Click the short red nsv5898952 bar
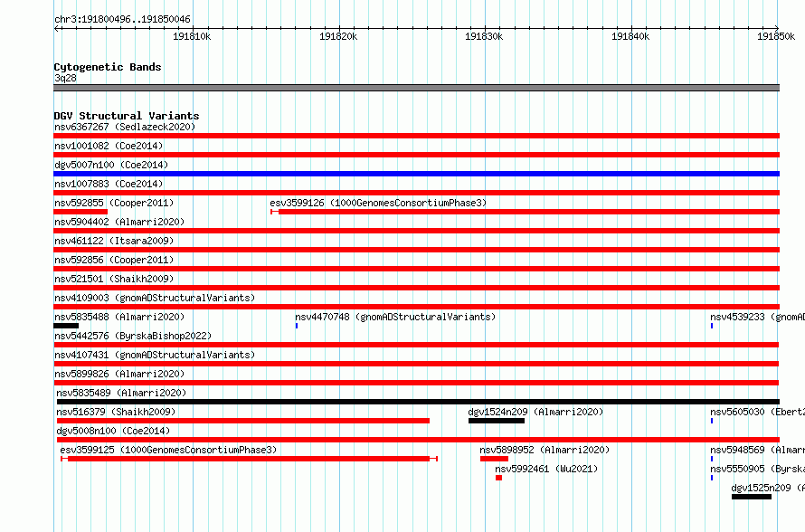805x532 pixels. point(494,459)
